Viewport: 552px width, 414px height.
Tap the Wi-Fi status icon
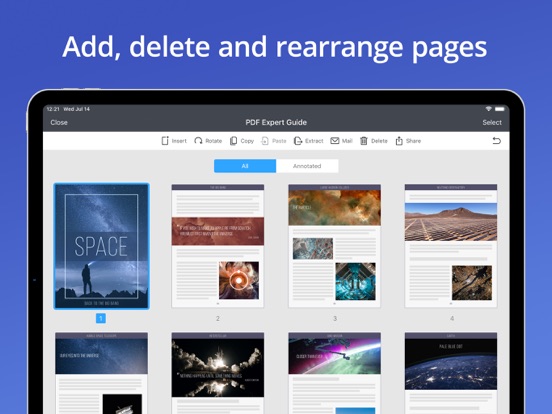pos(488,109)
